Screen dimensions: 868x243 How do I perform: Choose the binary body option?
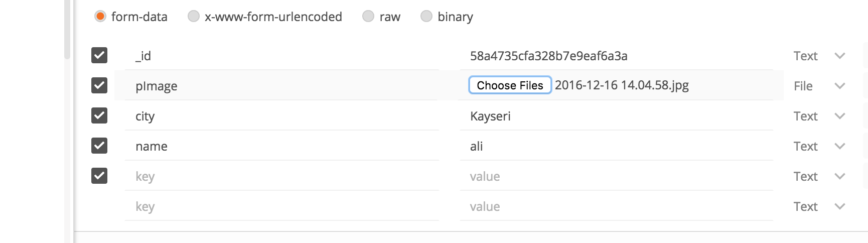pos(426,17)
